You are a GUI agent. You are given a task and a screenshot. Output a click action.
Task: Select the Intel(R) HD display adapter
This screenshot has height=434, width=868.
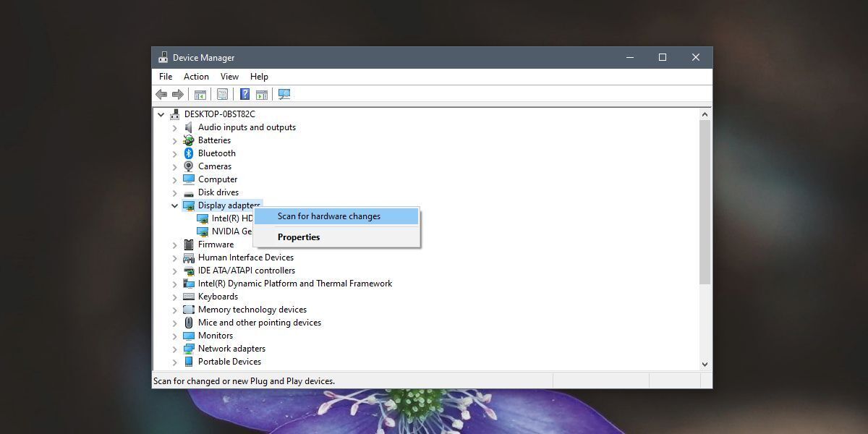click(224, 218)
